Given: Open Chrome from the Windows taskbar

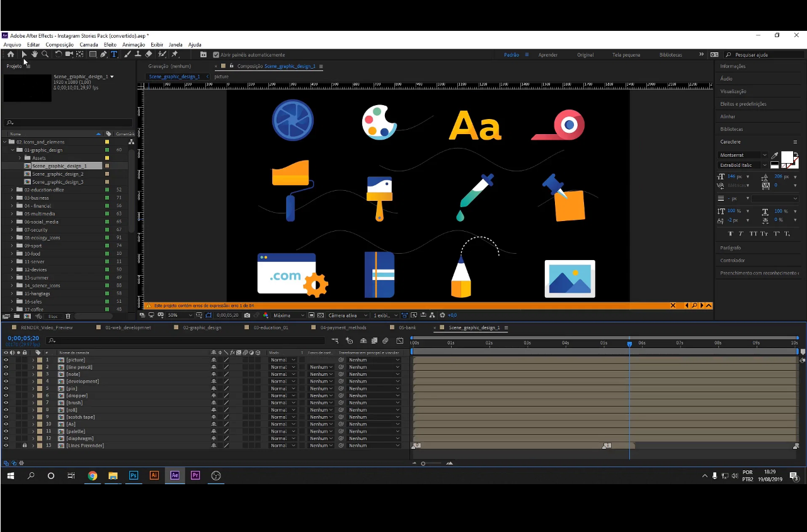Looking at the screenshot, I should click(x=93, y=475).
